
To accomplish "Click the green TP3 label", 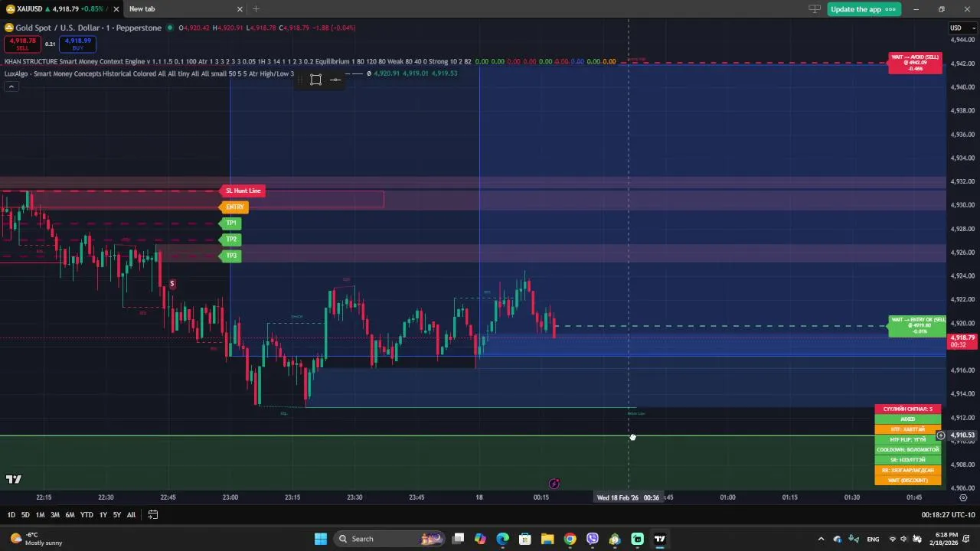I will (230, 256).
